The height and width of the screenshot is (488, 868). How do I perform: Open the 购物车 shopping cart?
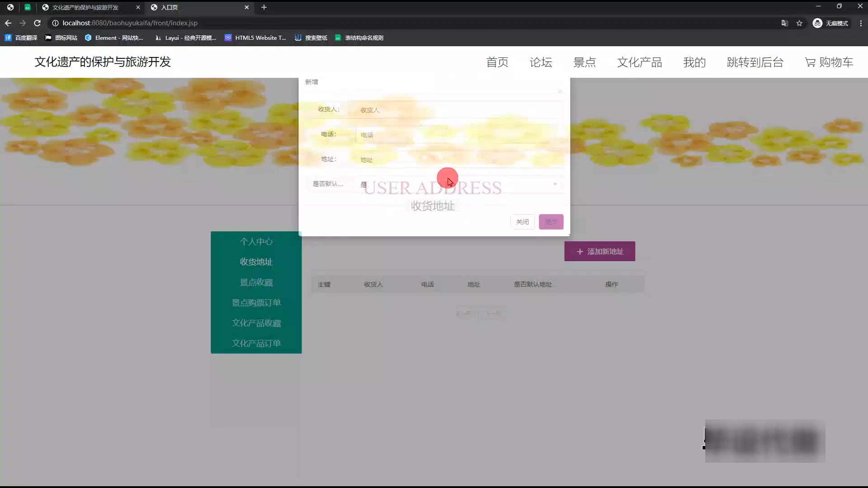point(829,62)
